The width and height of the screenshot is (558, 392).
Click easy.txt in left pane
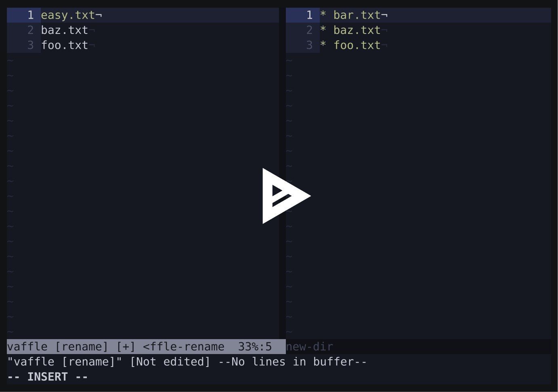[68, 15]
